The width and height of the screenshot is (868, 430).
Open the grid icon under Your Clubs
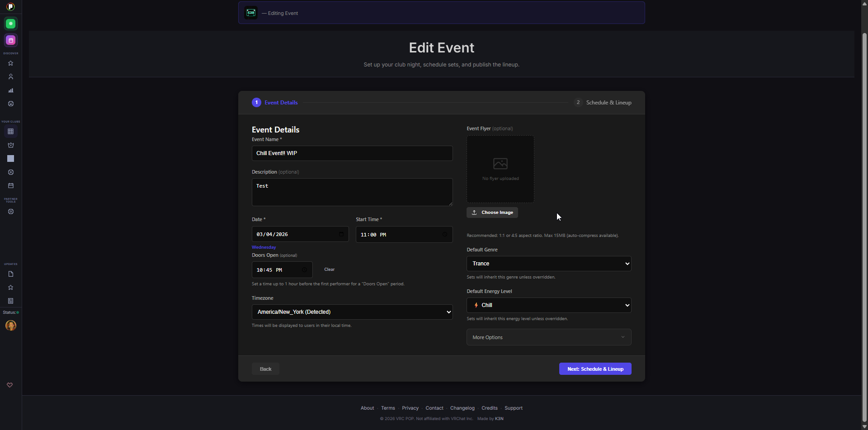pyautogui.click(x=11, y=132)
